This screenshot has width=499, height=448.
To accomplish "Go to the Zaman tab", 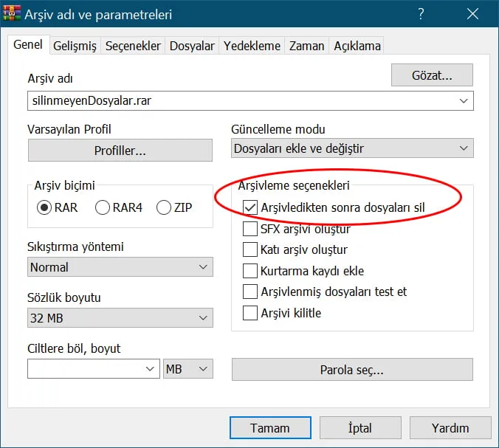I will tap(306, 46).
